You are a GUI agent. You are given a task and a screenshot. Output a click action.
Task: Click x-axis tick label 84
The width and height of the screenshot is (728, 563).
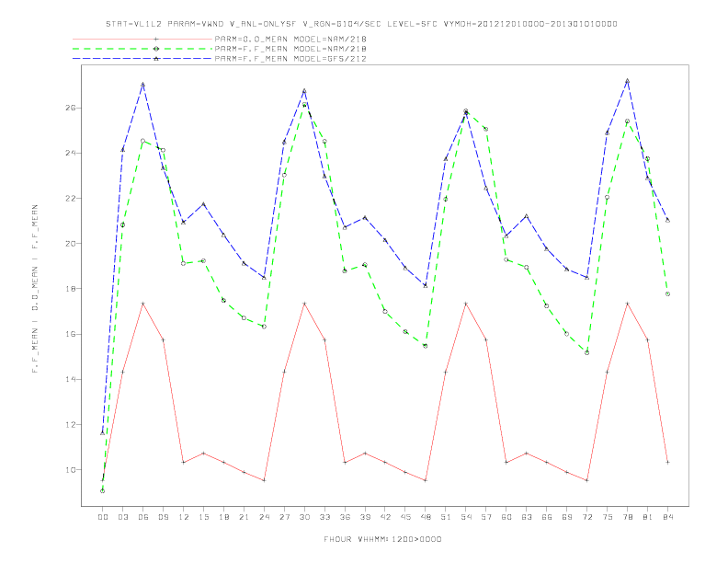(x=667, y=517)
